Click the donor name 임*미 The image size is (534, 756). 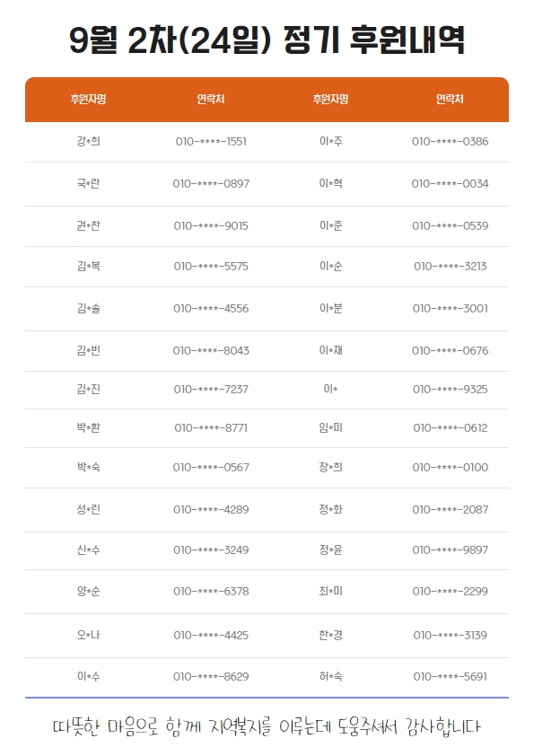[330, 427]
